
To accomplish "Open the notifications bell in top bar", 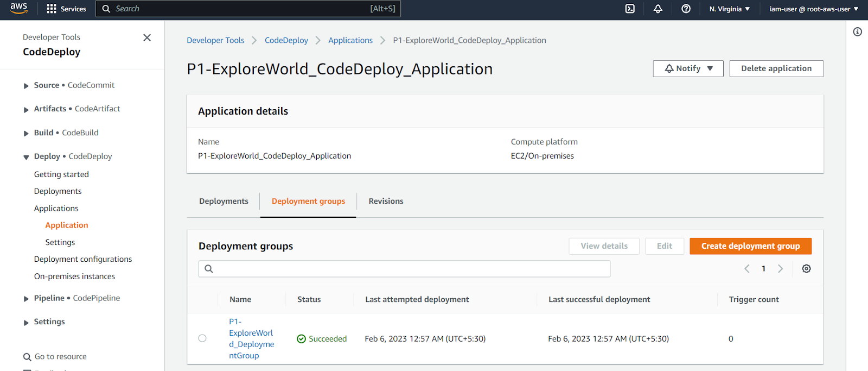I will pos(658,9).
